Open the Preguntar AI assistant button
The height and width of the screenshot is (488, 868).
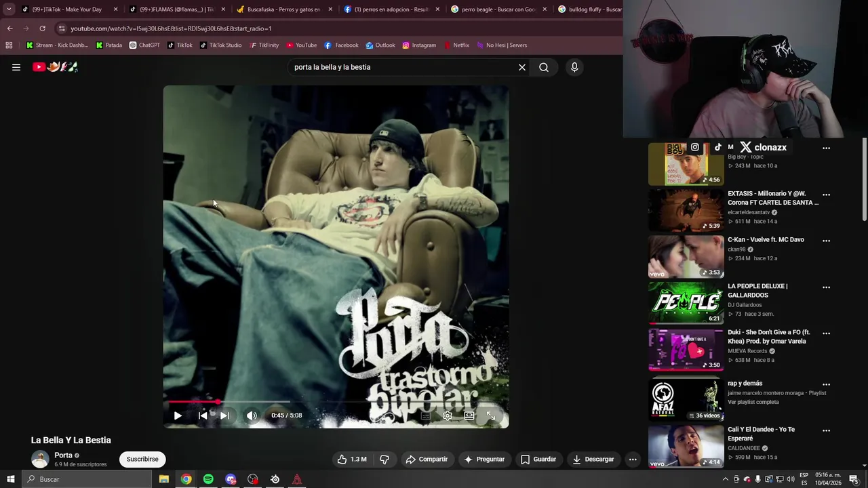(484, 459)
